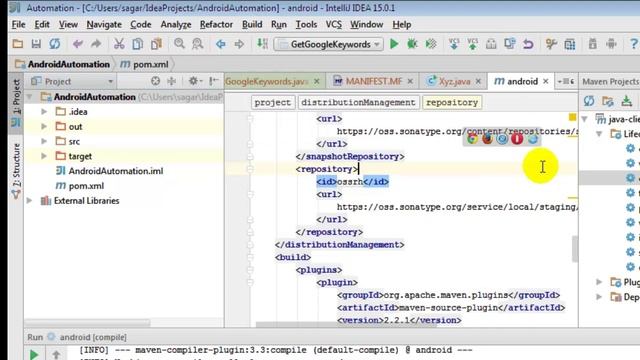This screenshot has height=360, width=640.
Task: Click the Find magnifier icon
Action: pos(179,44)
